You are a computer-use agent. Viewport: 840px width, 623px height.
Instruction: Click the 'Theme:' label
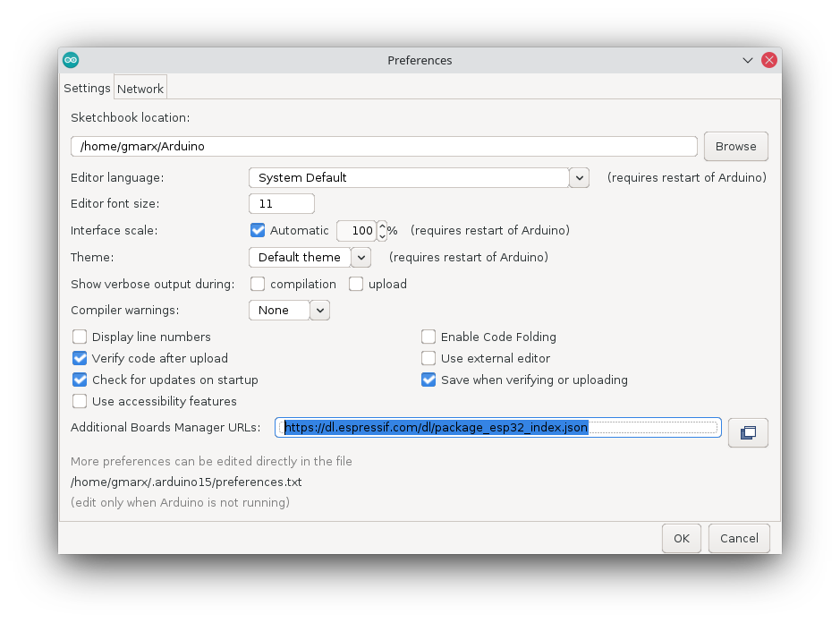pyautogui.click(x=92, y=258)
